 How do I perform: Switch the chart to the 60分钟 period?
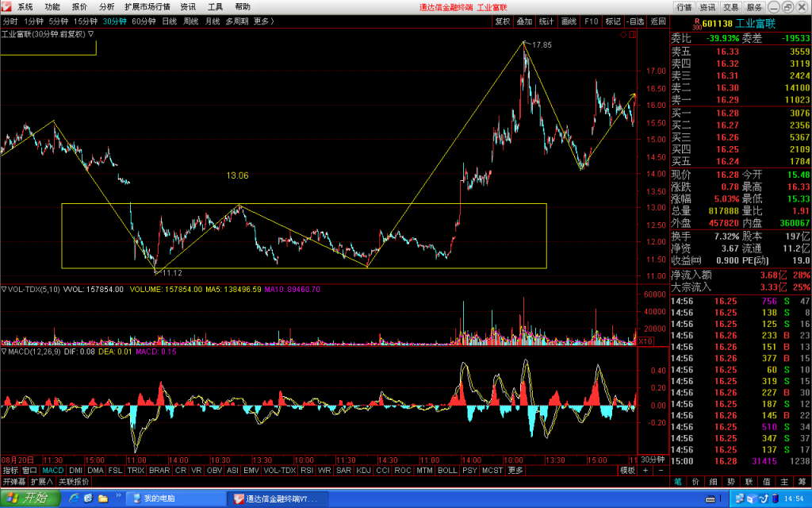(x=144, y=21)
